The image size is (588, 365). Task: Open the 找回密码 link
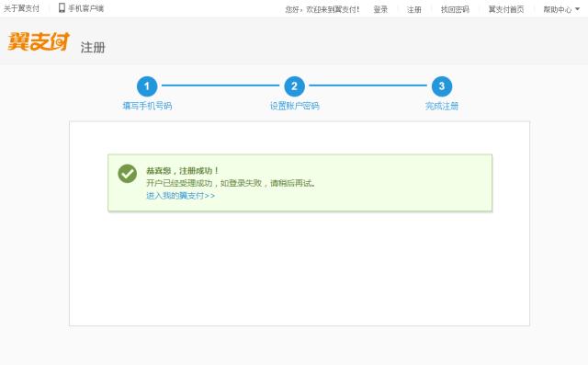coord(455,9)
